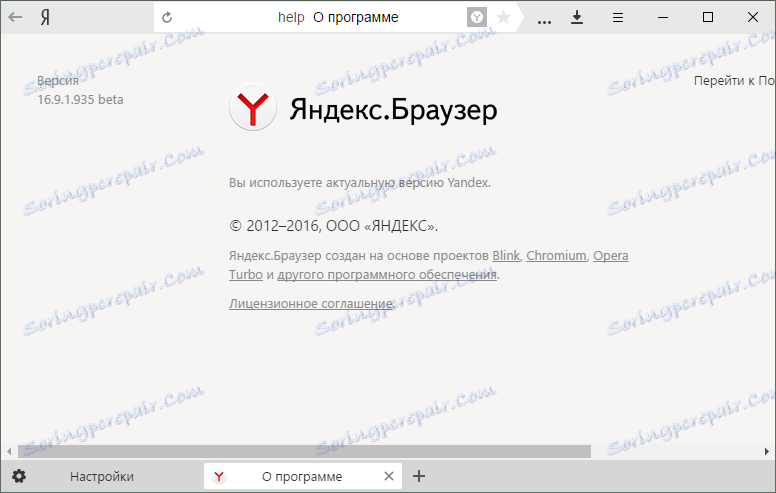
Task: Click the scroll right arrow
Action: point(766,451)
